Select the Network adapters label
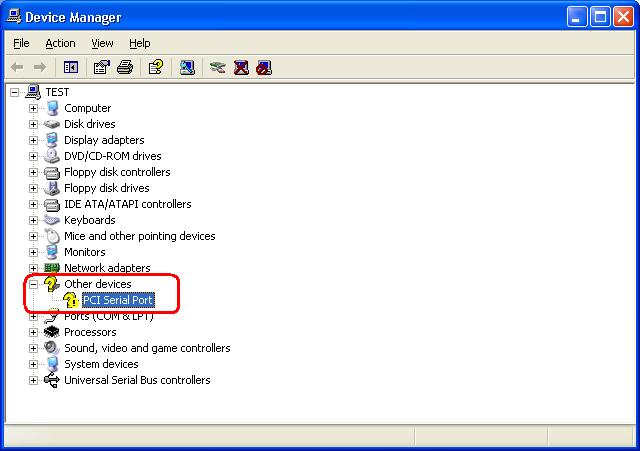This screenshot has width=640, height=451. [107, 268]
